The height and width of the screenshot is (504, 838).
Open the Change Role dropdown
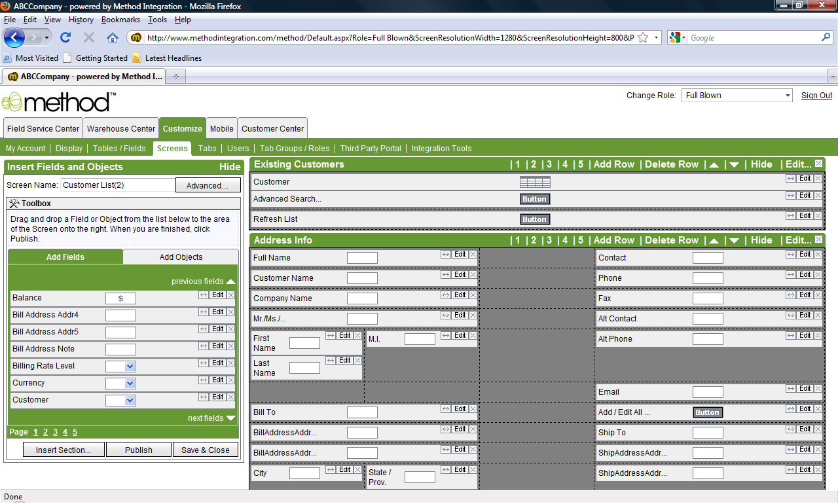click(x=737, y=96)
